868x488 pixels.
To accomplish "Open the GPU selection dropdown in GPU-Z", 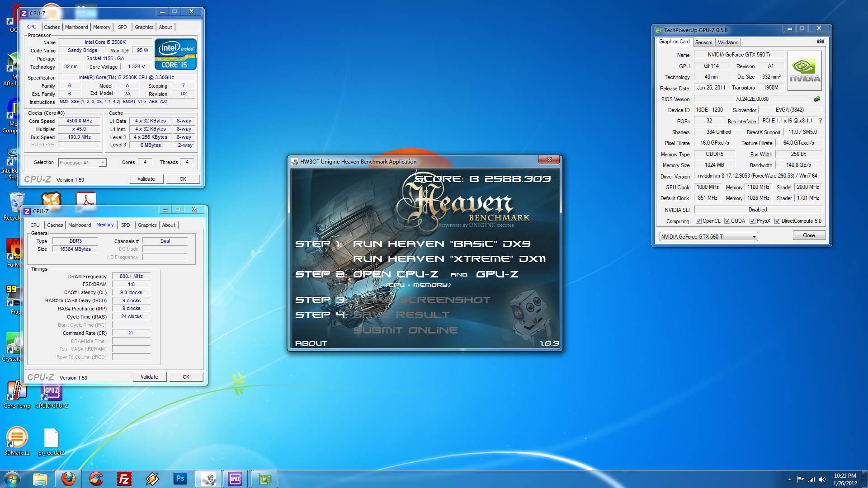I will 708,236.
